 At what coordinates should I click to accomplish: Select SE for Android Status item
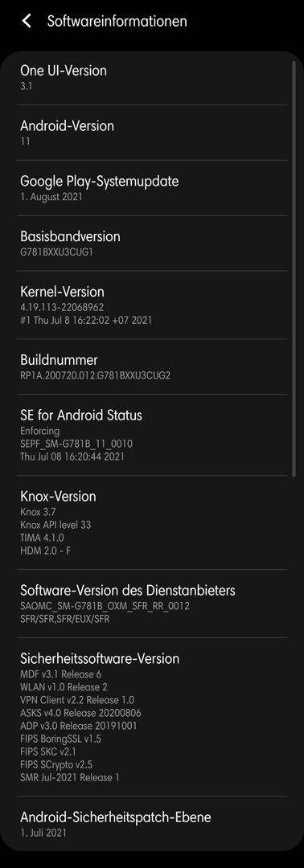tap(152, 435)
